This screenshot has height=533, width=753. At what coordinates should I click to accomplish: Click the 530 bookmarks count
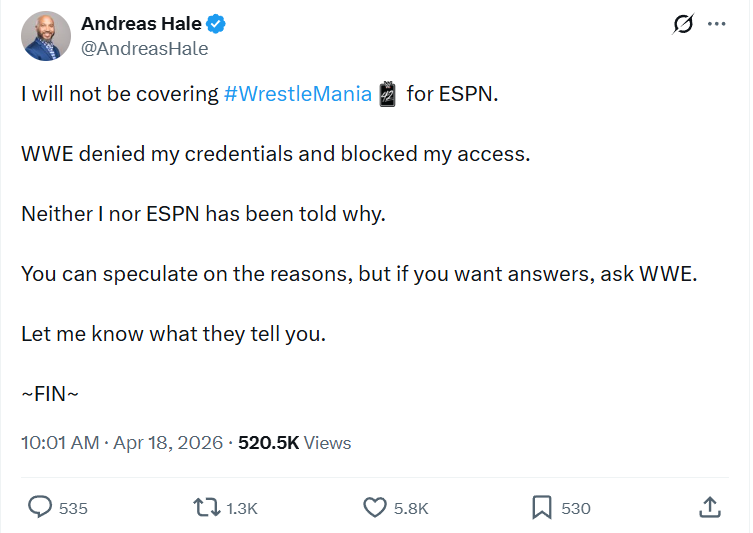pos(576,508)
